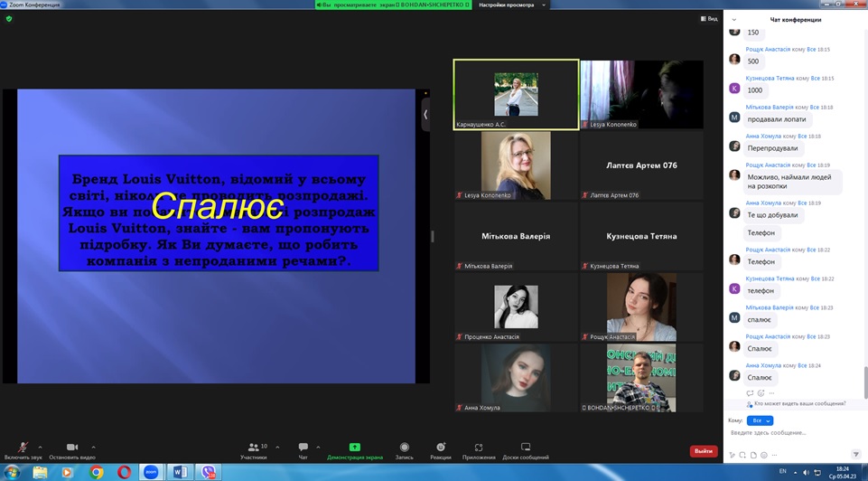Screen dimensions: 868x481
Task: Open emoji picker in chat compose toolbar
Action: (764, 455)
